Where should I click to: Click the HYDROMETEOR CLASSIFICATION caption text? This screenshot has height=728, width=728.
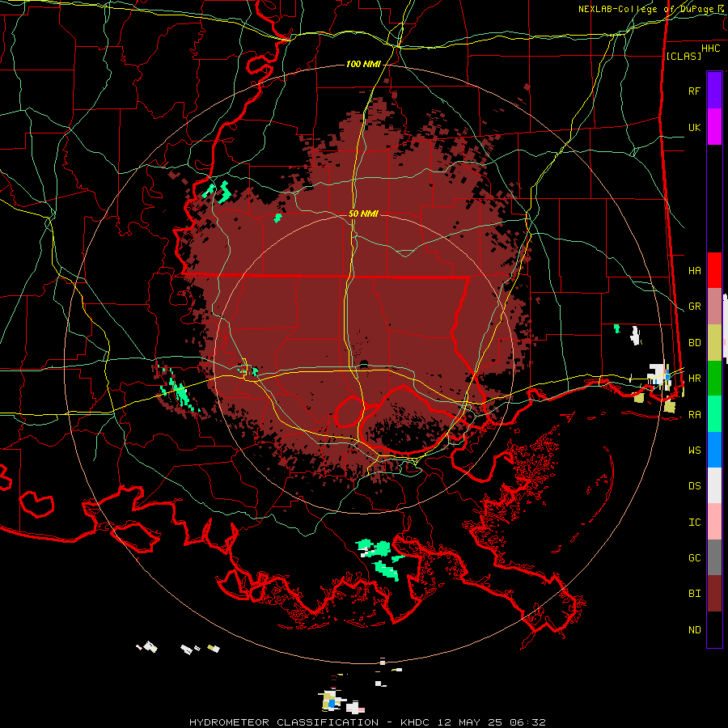pos(284,722)
